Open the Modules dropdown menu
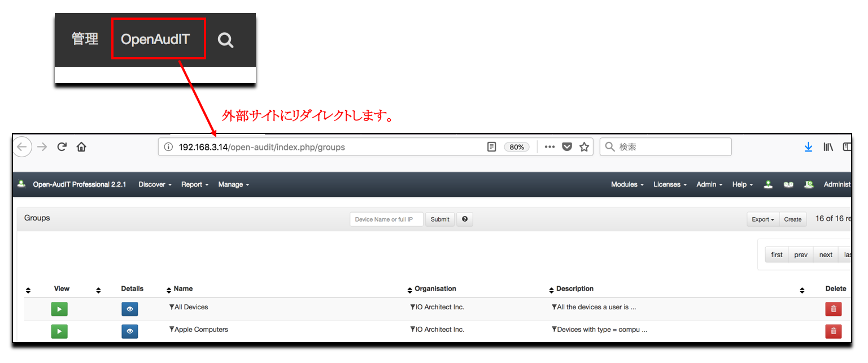868x363 pixels. tap(627, 184)
